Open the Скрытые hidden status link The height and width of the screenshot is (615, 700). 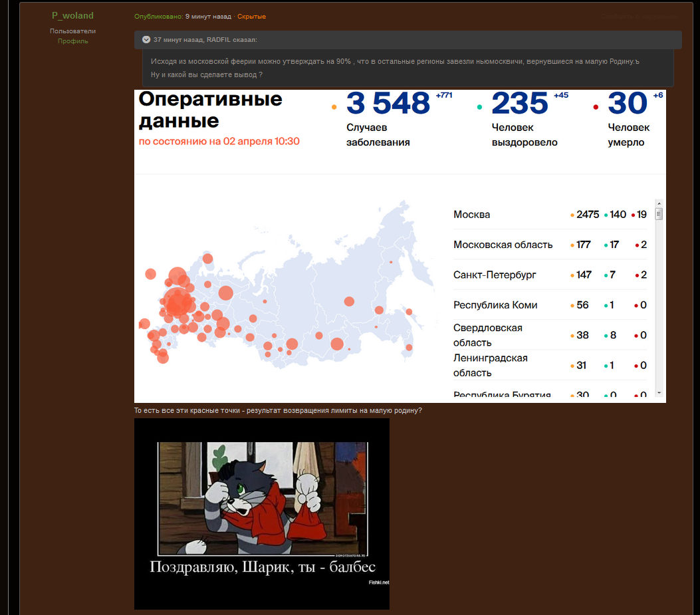(x=251, y=17)
